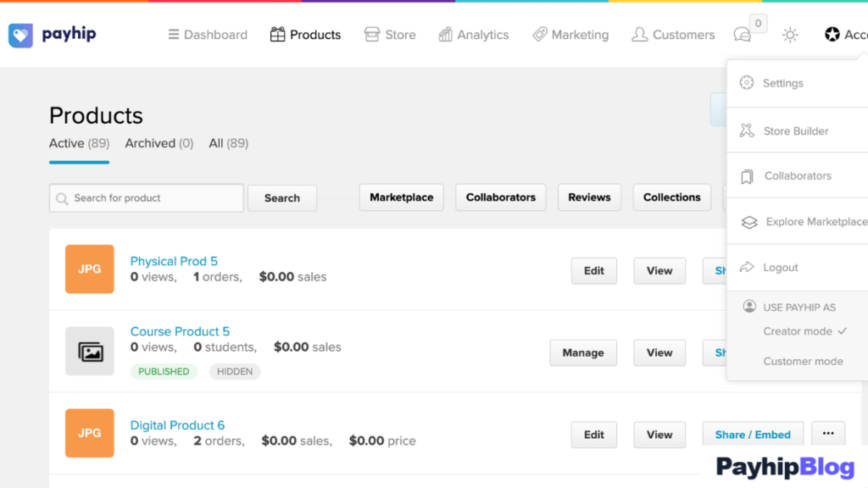Image resolution: width=868 pixels, height=488 pixels.
Task: Open the Physical Prod 5 link
Action: [174, 261]
